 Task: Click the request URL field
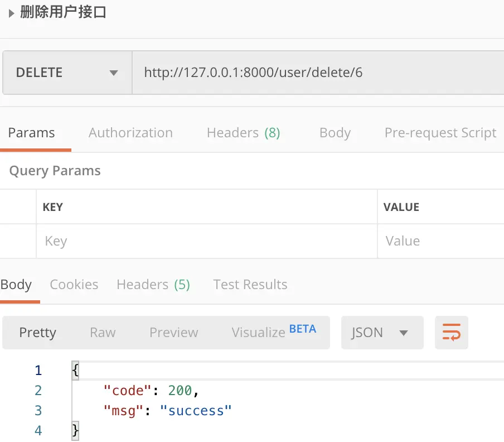click(x=318, y=73)
